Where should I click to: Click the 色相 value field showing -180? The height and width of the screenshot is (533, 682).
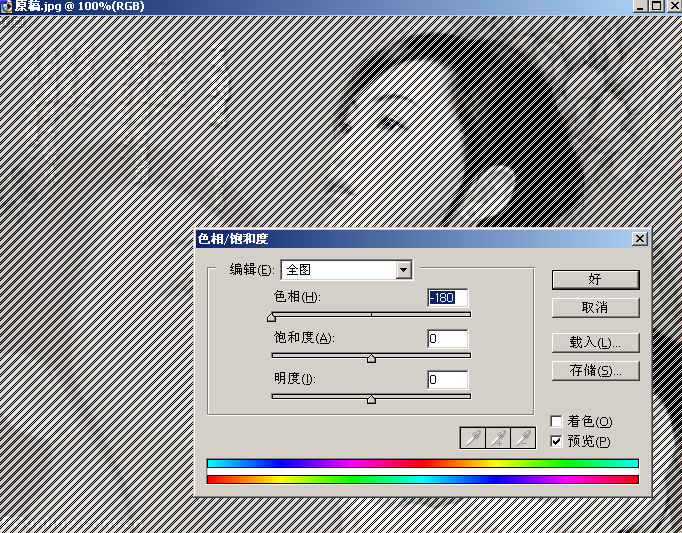[448, 298]
